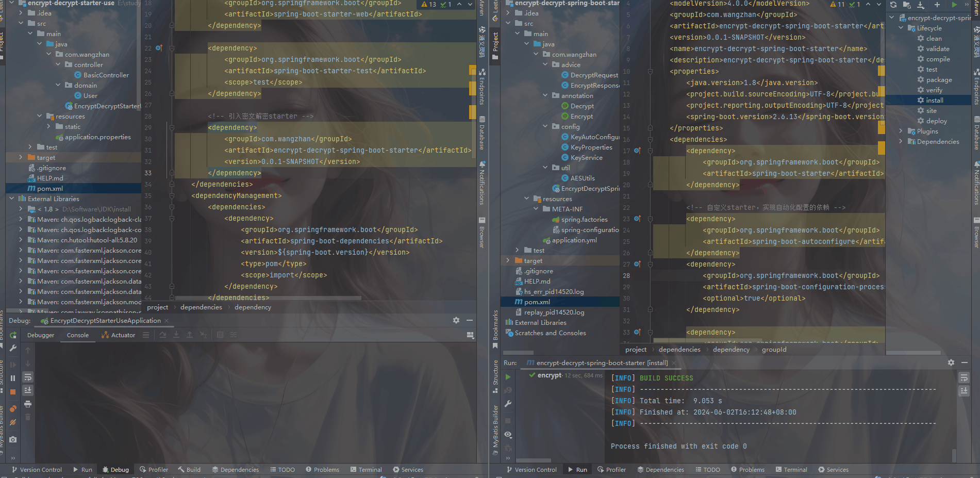This screenshot has width=980, height=478.
Task: Reload all Maven projects
Action: 893,5
